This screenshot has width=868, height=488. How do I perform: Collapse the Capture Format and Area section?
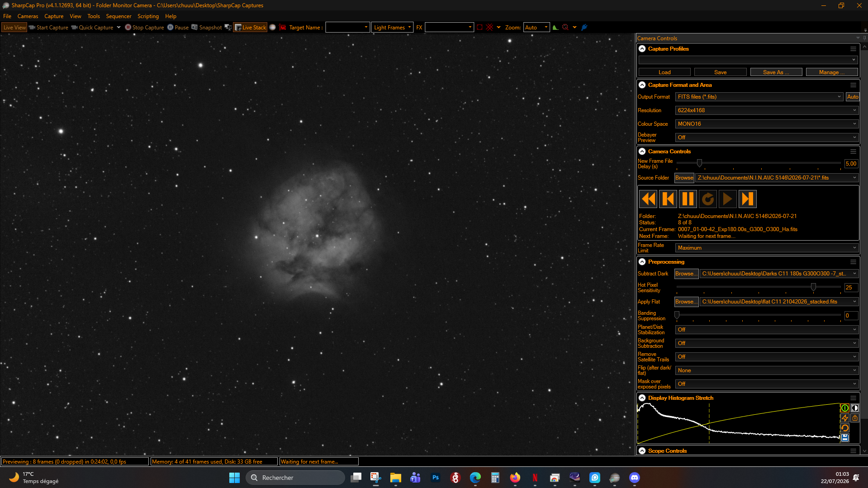(x=642, y=85)
